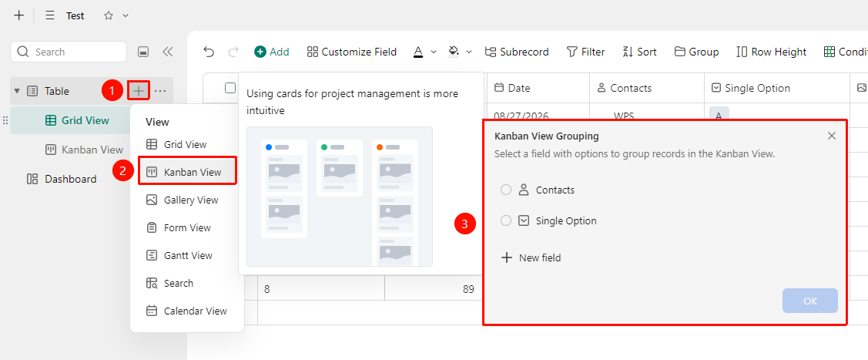Open the hamburger menu beside Test
This screenshot has width=868, height=360.
50,15
